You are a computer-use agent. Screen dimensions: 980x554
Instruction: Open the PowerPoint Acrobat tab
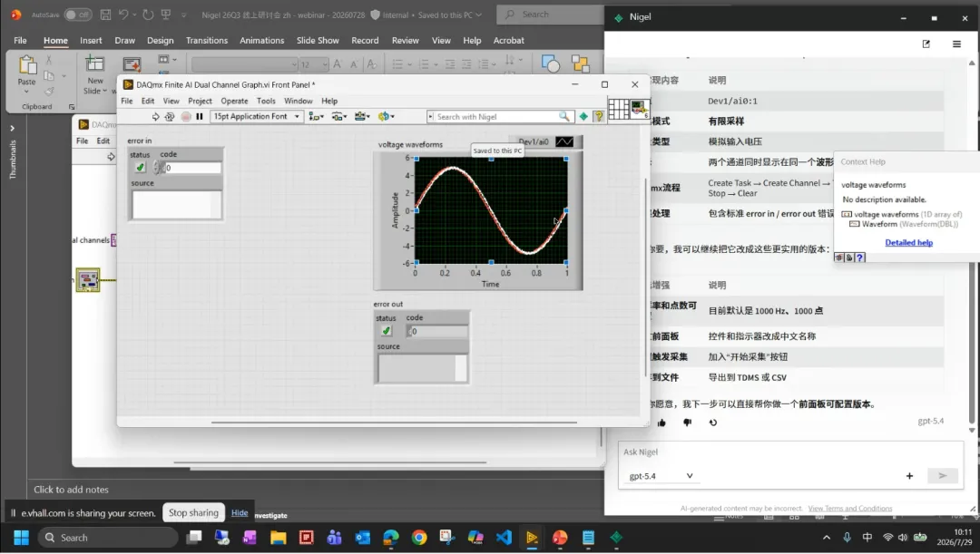tap(509, 40)
